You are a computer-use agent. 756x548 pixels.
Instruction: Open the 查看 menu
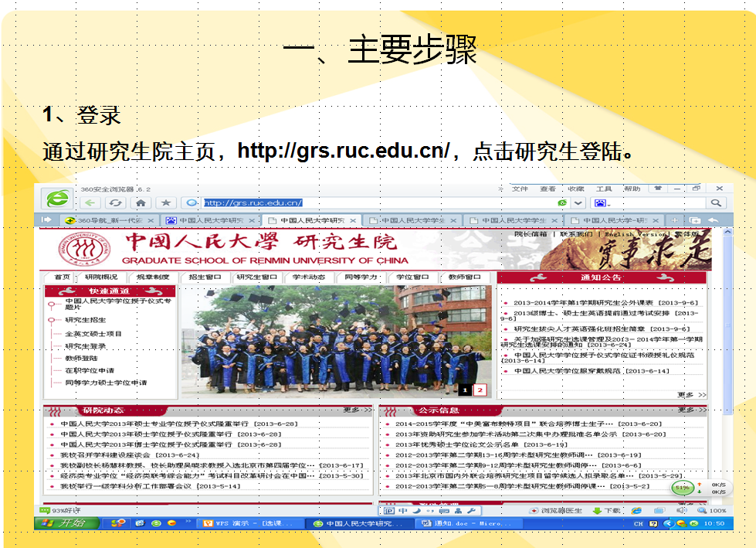tap(548, 189)
